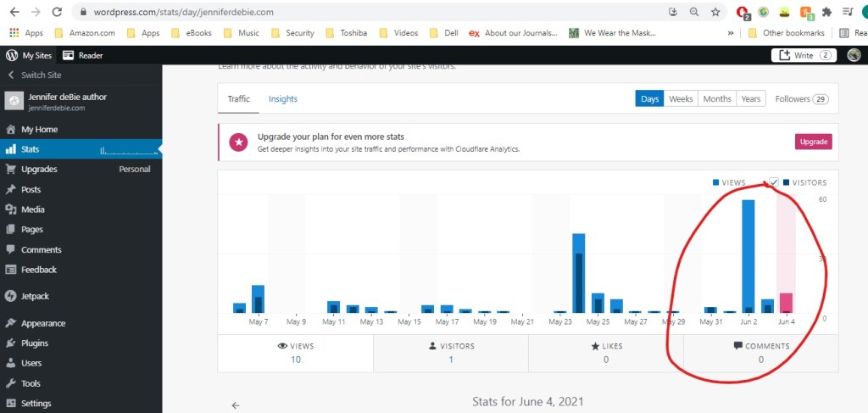This screenshot has height=413, width=868.
Task: Click the Jetpack icon in sidebar
Action: pyautogui.click(x=11, y=297)
